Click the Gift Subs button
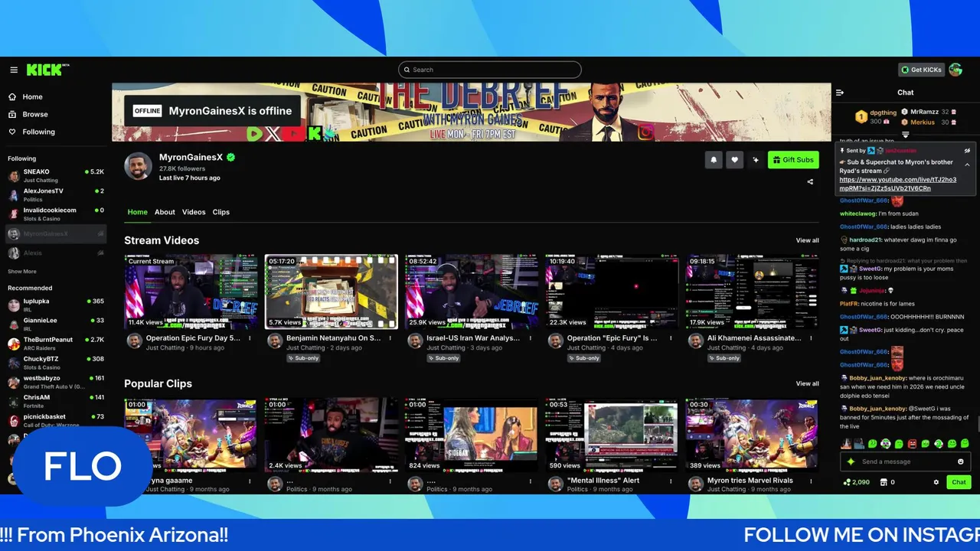 click(793, 160)
